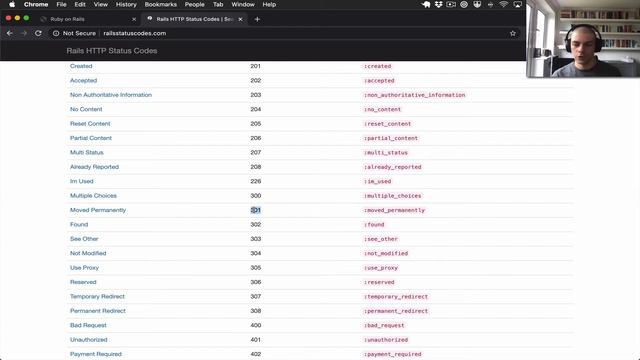Close the Ruby on Rails tab
This screenshot has width=640, height=360.
coord(134,19)
